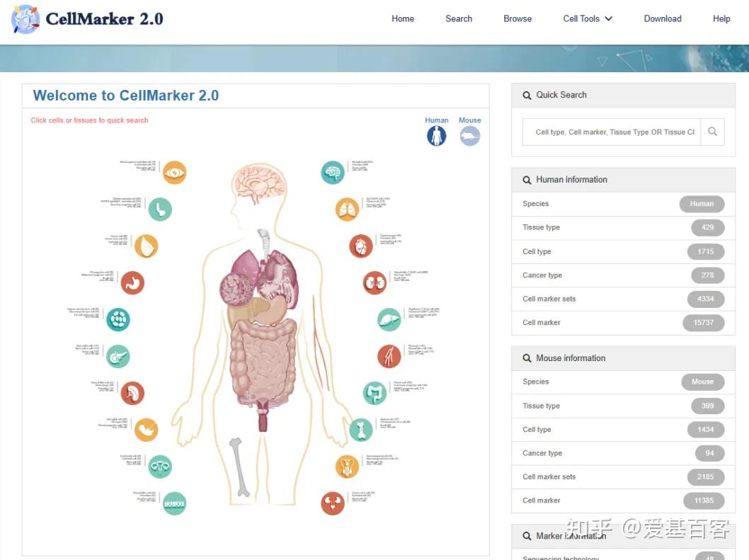
Task: Choose the red heart tissue icon
Action: pyautogui.click(x=361, y=246)
